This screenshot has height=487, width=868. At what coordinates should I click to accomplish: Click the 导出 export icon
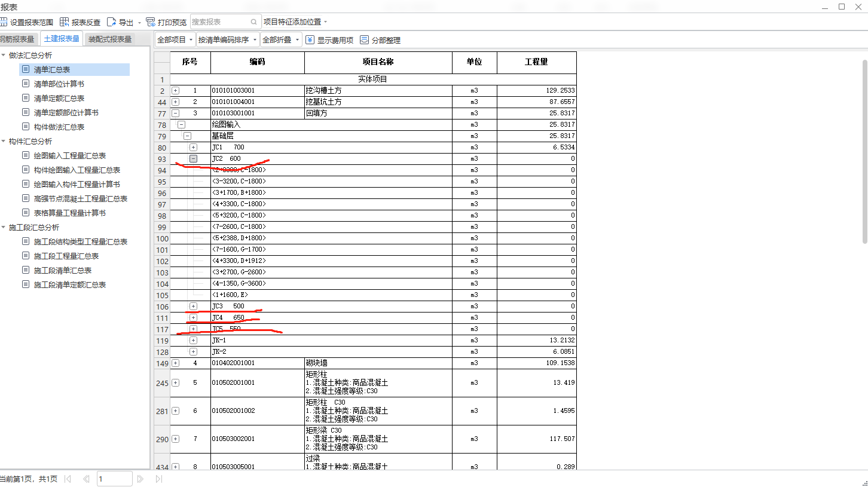111,22
